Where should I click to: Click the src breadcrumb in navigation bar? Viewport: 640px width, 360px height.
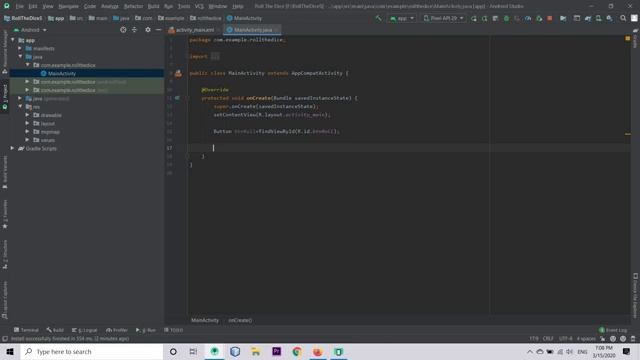[76, 18]
